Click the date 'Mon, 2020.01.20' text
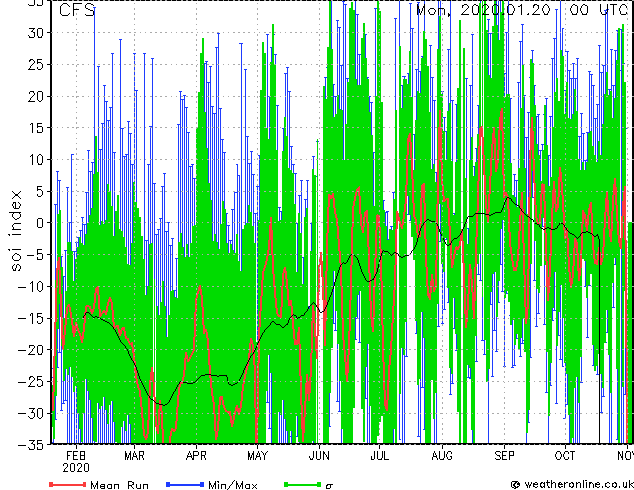 [x=483, y=10]
